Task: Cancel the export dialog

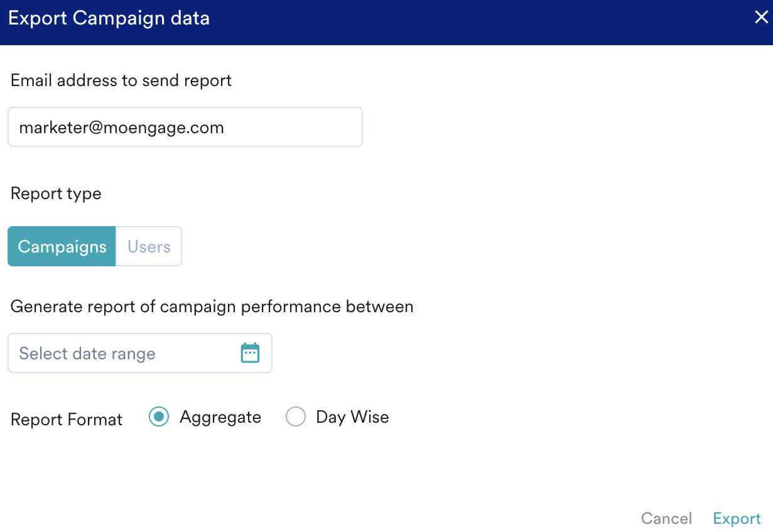Action: [666, 518]
